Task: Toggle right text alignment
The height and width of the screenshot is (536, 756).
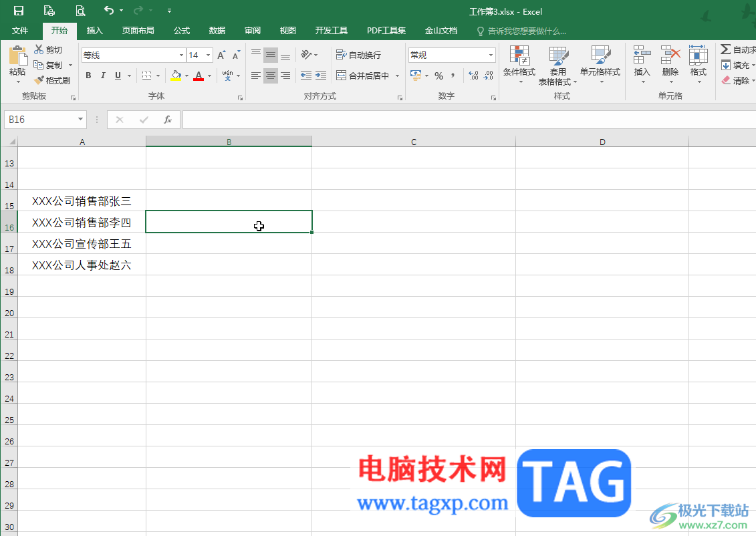Action: tap(285, 76)
